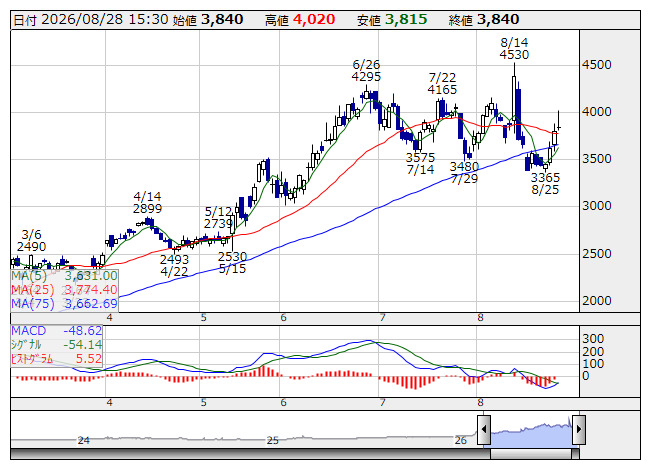
Task: Click the month 6 label under the MACD panel
Action: coord(283,403)
